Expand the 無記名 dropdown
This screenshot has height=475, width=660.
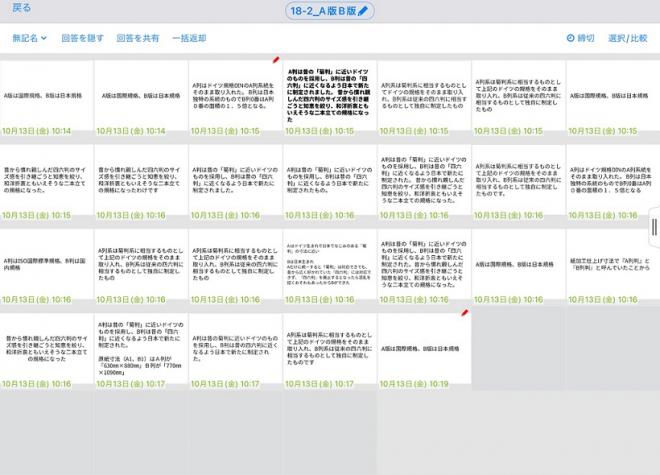[29, 38]
